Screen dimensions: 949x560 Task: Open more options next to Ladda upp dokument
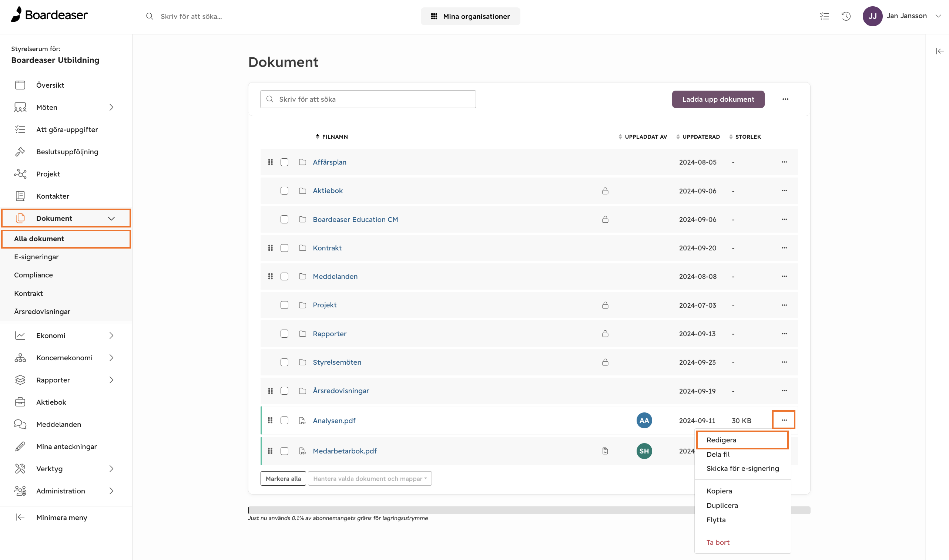(785, 99)
